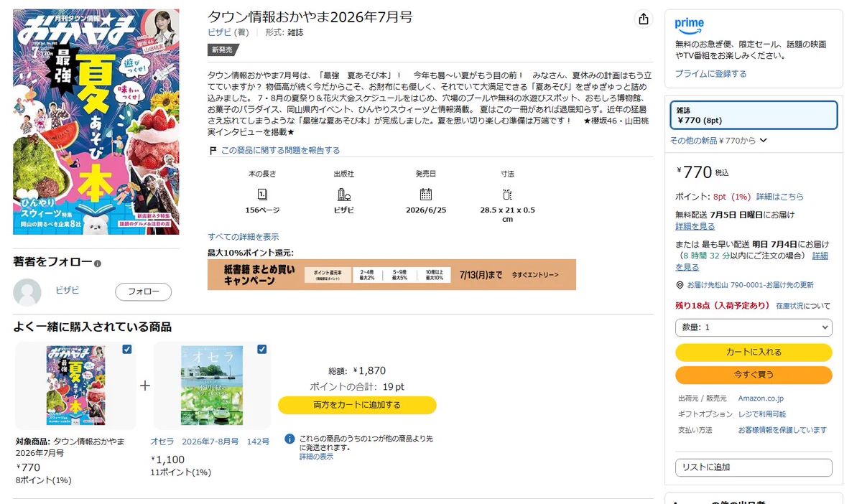Click the 今すぐ買う button
Viewport: 862px width, 504px height.
754,375
